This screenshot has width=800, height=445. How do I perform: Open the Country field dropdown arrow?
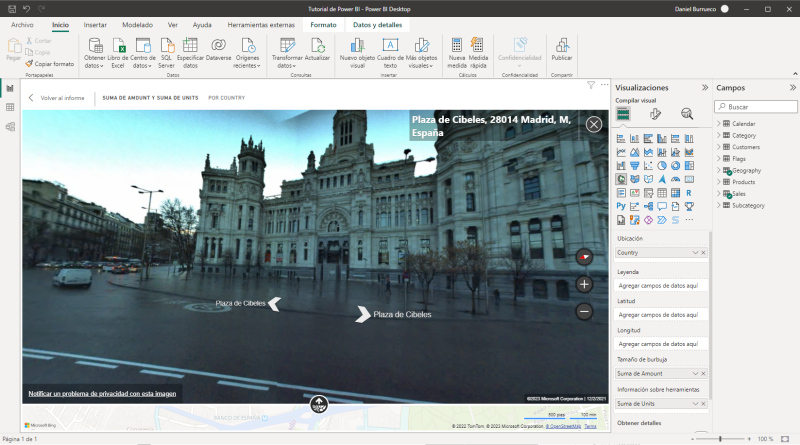point(694,253)
